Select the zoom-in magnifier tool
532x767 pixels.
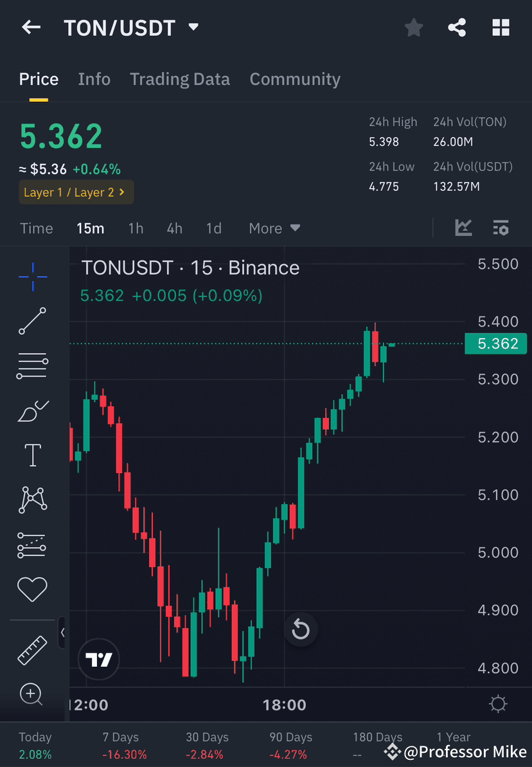click(32, 694)
